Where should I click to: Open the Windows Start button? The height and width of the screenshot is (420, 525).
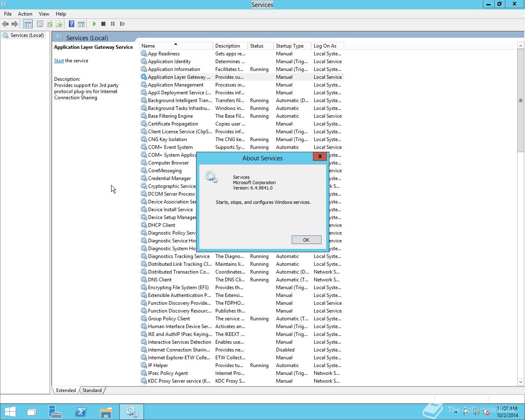[10, 412]
